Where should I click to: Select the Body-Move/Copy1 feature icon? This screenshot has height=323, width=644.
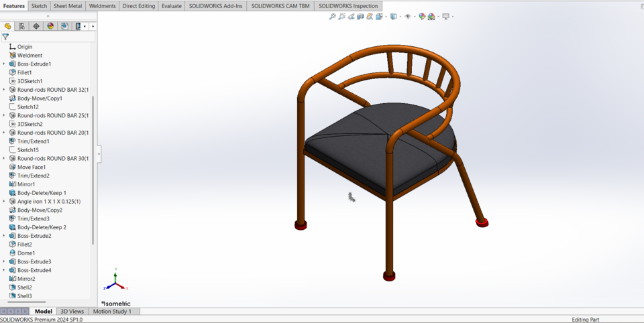(x=12, y=98)
